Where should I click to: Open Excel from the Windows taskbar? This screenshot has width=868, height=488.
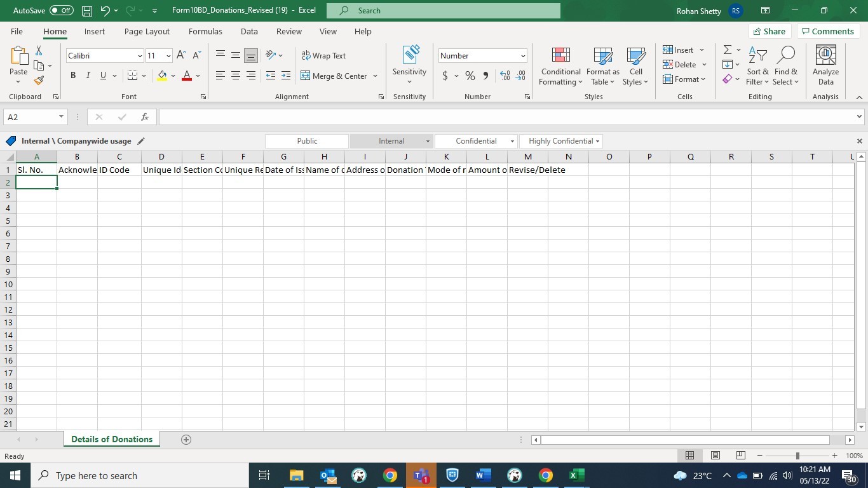pos(576,475)
